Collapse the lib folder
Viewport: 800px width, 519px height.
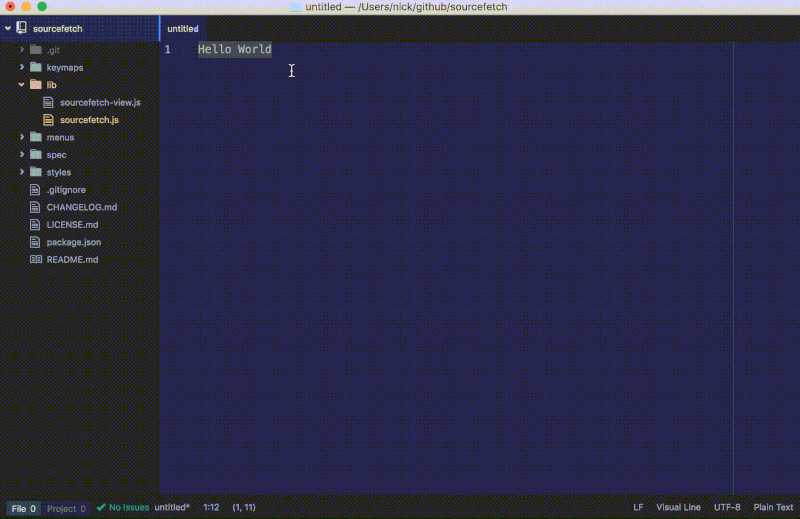point(22,85)
